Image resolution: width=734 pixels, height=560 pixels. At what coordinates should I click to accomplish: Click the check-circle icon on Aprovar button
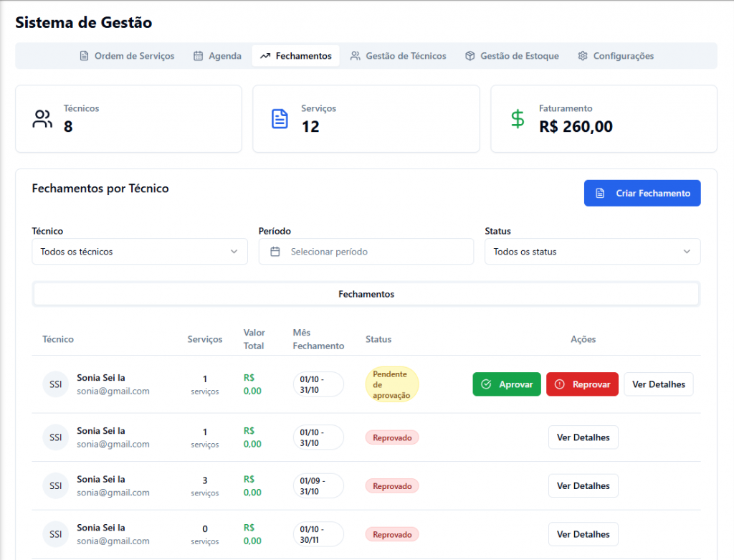coord(487,384)
